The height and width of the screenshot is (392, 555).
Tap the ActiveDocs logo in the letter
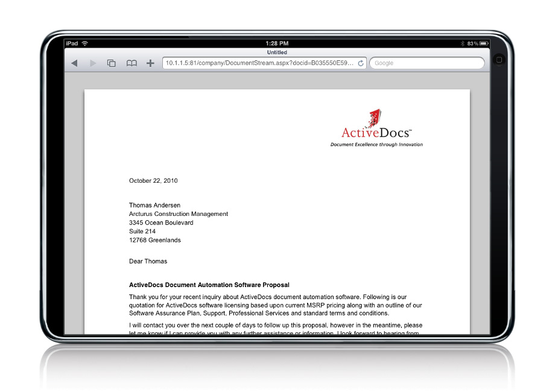tap(376, 124)
